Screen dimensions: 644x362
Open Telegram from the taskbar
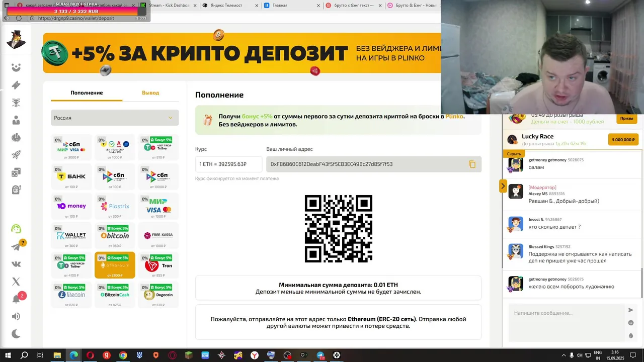(320, 355)
